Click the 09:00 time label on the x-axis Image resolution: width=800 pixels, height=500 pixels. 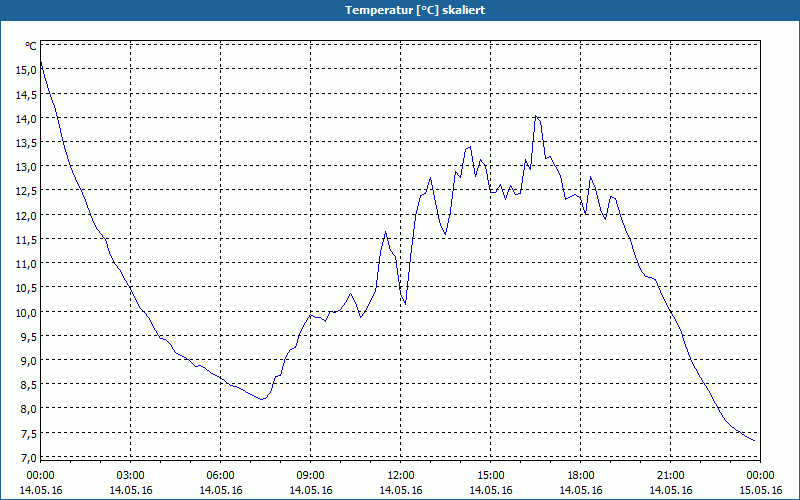tap(311, 476)
